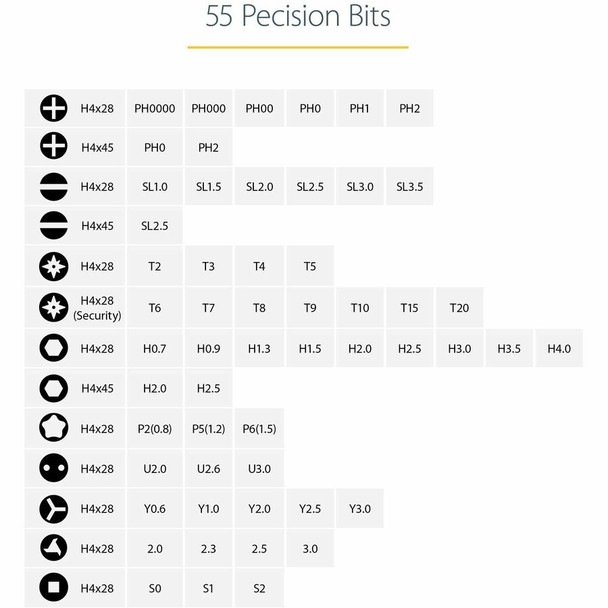Click the triangle bit icon
Screen dimensions: 608x608
[x=53, y=548]
